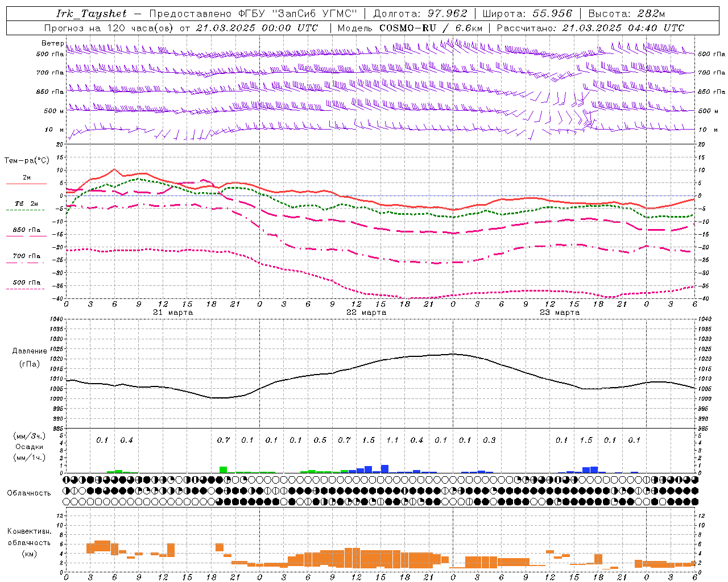Screen dimensions: 728x582
Task: Click the Тем-ра(°C) temperature panel label
Action: pos(27,160)
